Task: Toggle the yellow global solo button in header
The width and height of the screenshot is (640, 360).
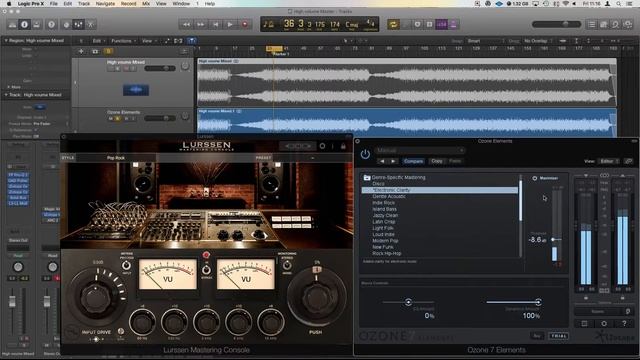Action: pyautogui.click(x=108, y=51)
